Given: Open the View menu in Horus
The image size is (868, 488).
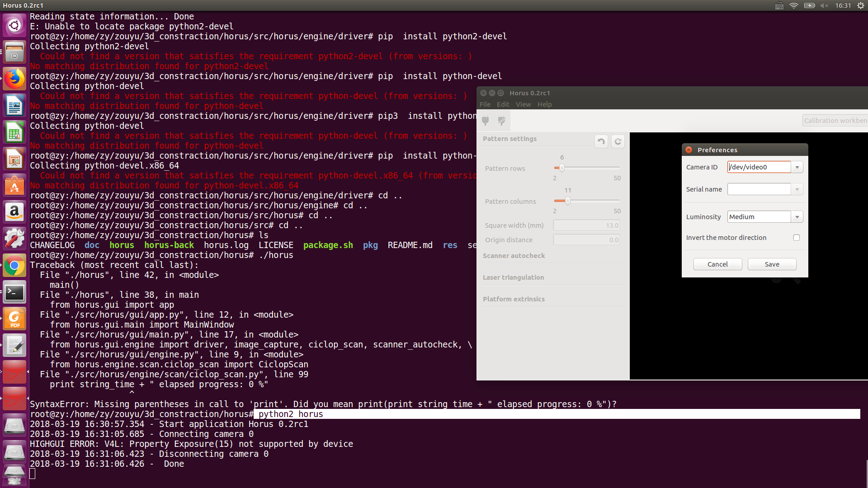Looking at the screenshot, I should (523, 104).
